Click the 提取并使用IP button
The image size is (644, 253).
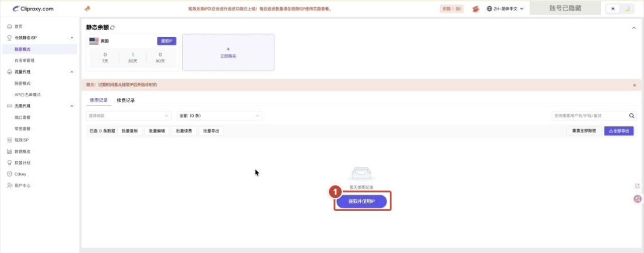362,202
